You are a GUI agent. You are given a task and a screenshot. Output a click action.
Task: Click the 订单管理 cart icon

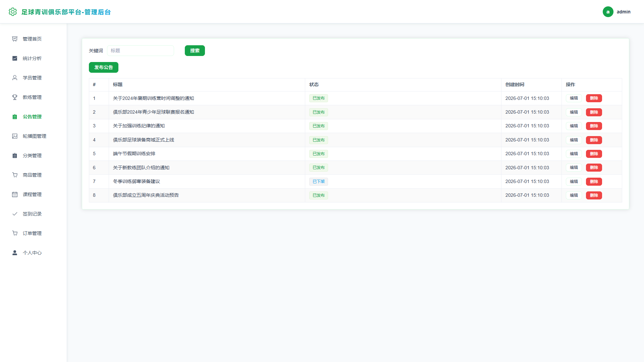pos(15,233)
